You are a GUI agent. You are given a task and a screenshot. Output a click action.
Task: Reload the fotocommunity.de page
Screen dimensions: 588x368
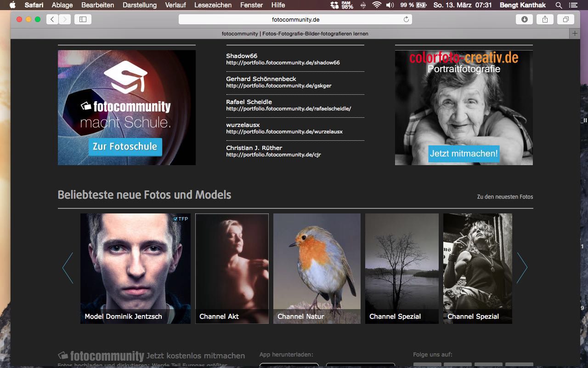pyautogui.click(x=406, y=19)
